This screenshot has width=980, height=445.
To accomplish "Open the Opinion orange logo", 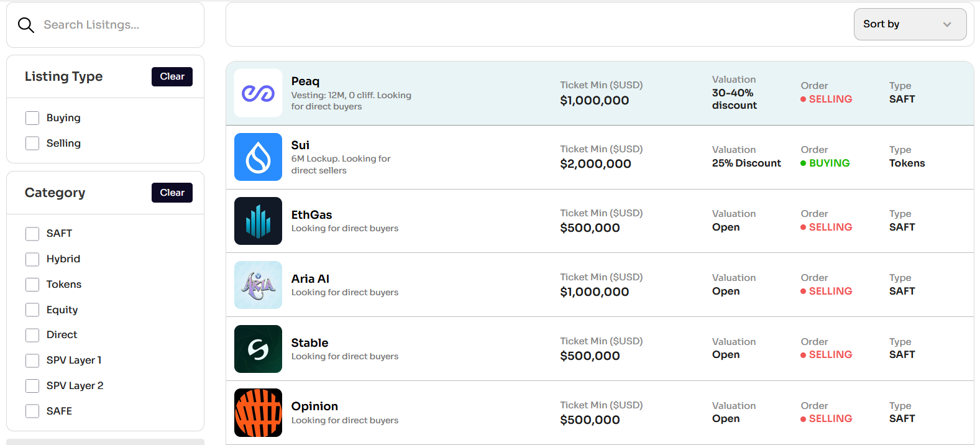I will [x=258, y=413].
